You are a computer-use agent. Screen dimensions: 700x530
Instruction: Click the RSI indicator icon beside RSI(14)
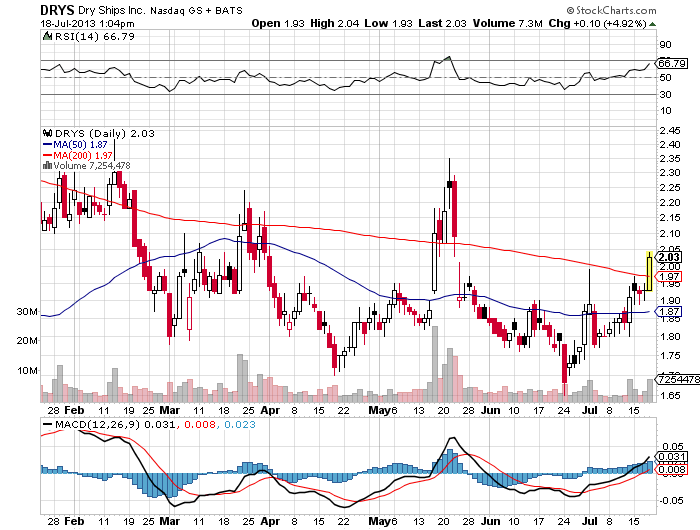47,36
